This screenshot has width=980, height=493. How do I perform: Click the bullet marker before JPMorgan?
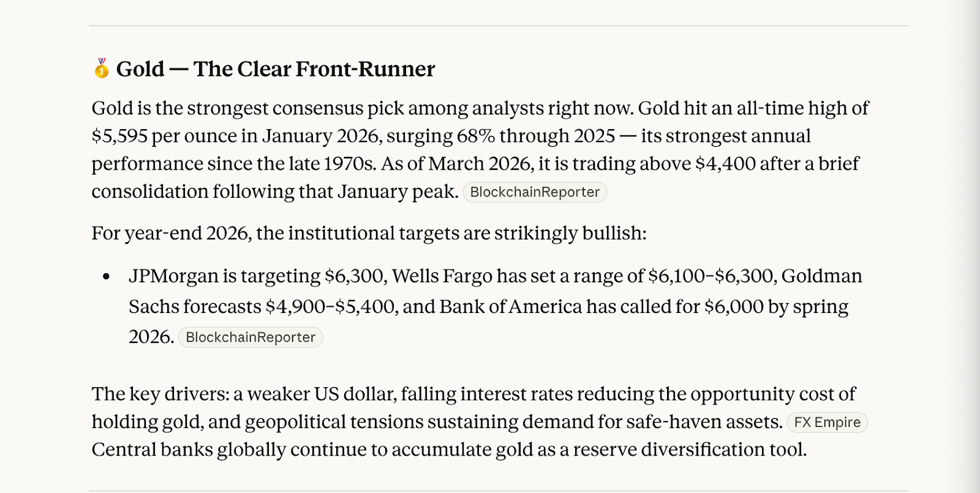(107, 277)
